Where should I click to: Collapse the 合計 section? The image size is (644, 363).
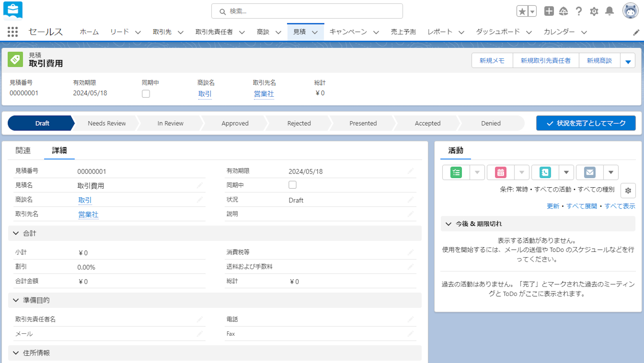(x=16, y=233)
